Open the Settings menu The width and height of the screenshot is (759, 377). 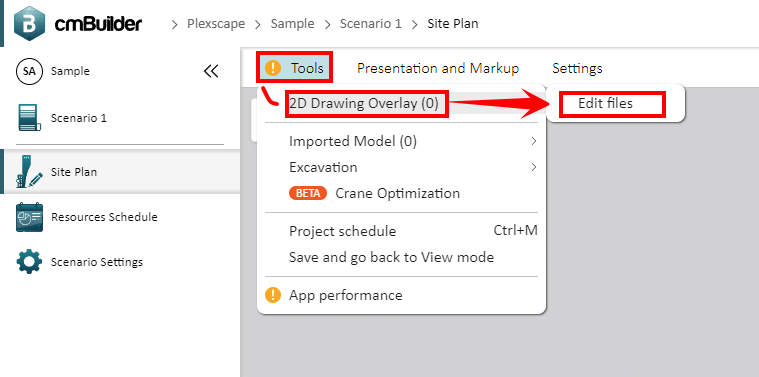tap(577, 68)
